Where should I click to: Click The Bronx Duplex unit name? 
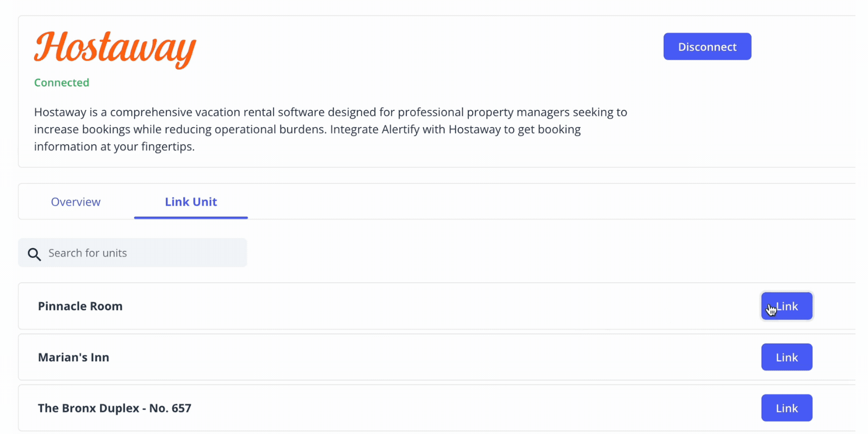click(115, 408)
